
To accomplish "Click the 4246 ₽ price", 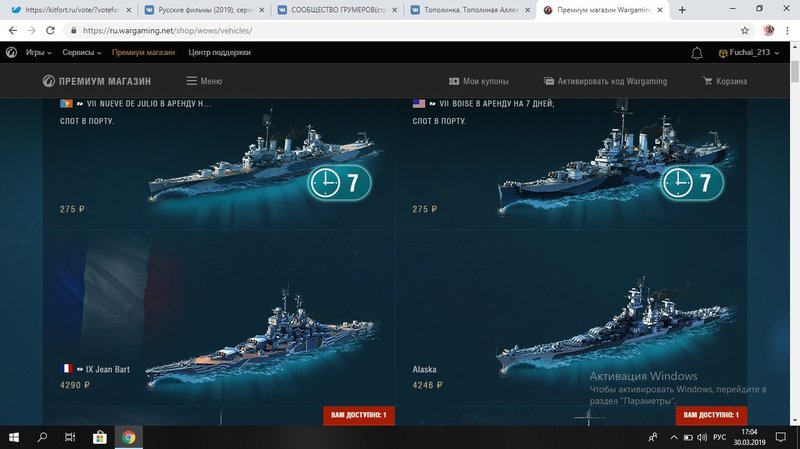I will 428,385.
